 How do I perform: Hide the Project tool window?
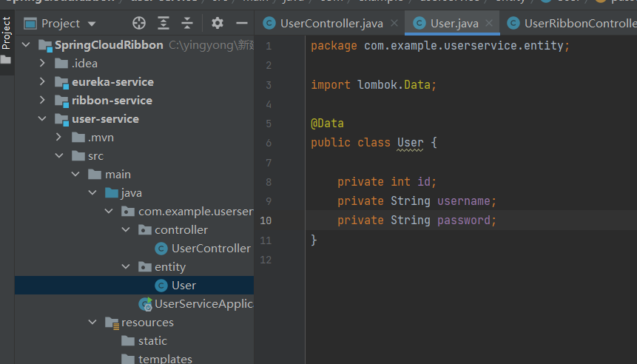click(x=241, y=23)
